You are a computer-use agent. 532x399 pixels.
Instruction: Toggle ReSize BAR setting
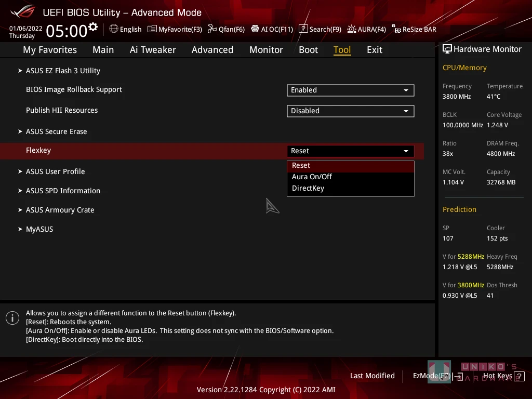point(414,29)
